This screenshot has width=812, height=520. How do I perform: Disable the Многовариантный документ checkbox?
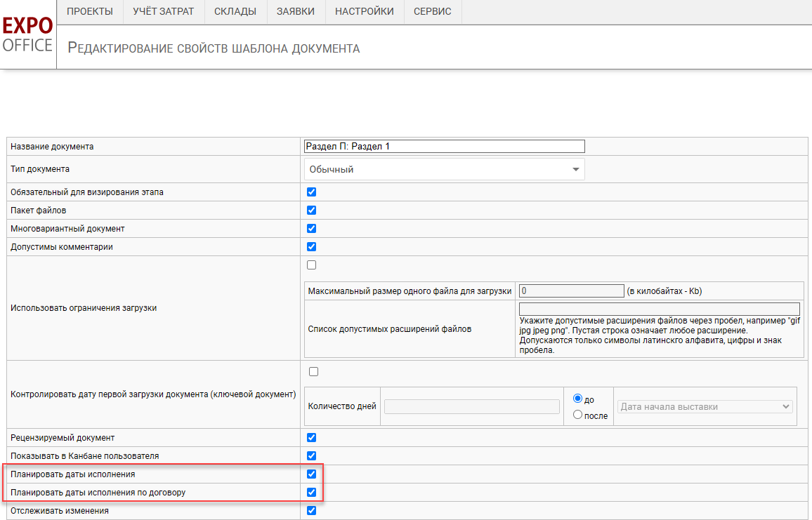point(312,229)
